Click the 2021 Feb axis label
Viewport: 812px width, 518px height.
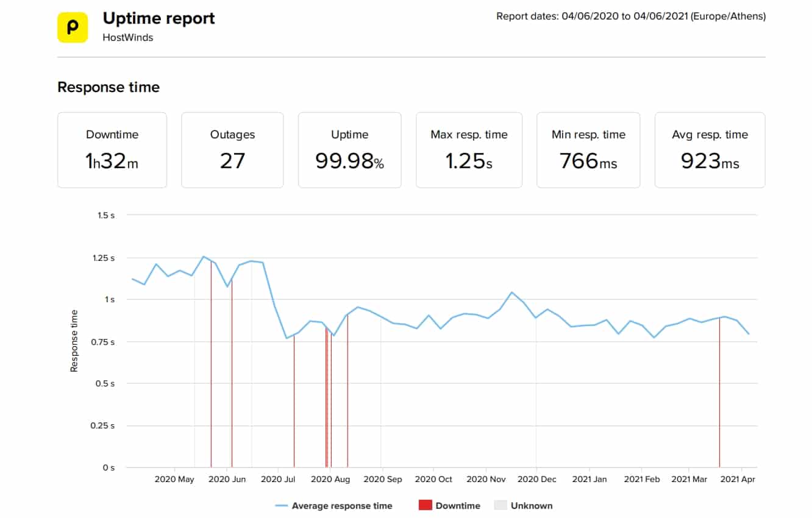coord(642,480)
